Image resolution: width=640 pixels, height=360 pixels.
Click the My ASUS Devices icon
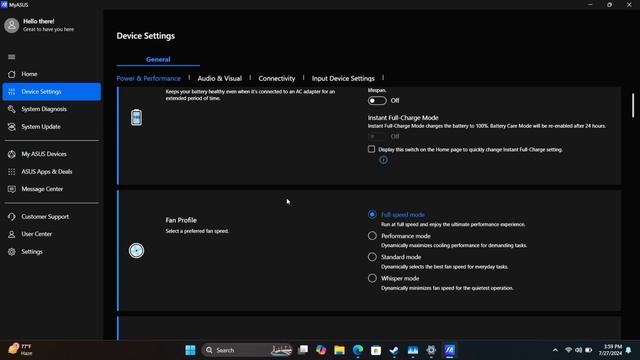tap(11, 154)
